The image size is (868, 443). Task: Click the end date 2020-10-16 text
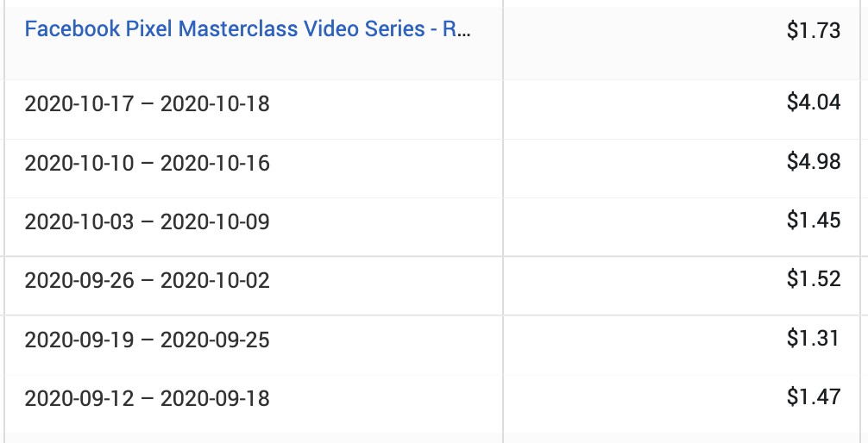point(216,163)
